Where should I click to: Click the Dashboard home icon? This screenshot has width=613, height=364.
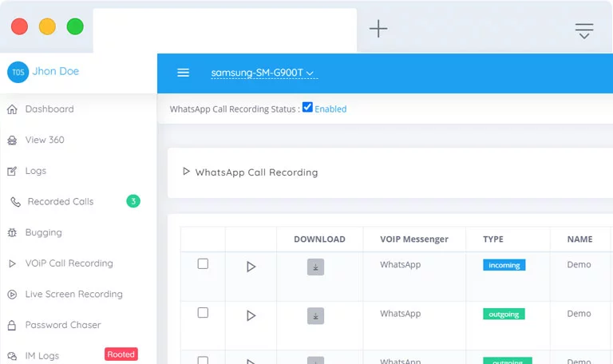(12, 109)
